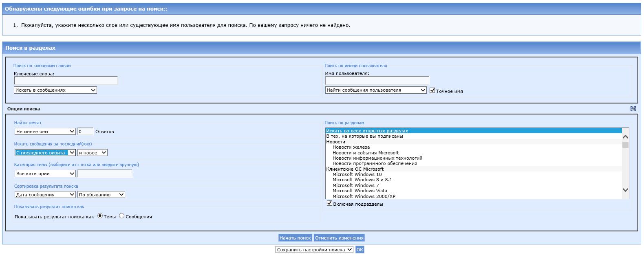The height and width of the screenshot is (255, 644).
Task: Open 'Сохранить настройки поиска' dropdown
Action: pos(314,250)
